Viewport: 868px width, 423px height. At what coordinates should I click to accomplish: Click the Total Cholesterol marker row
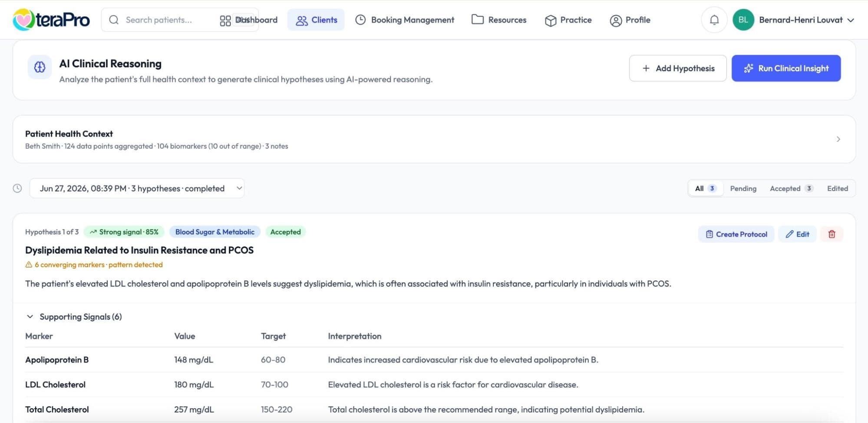pyautogui.click(x=434, y=409)
